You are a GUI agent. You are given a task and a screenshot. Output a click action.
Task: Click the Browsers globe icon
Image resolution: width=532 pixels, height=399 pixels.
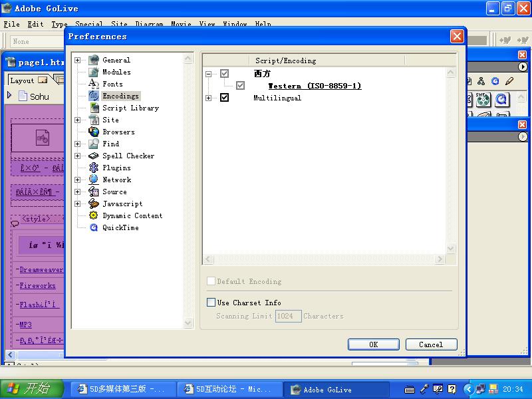[94, 132]
